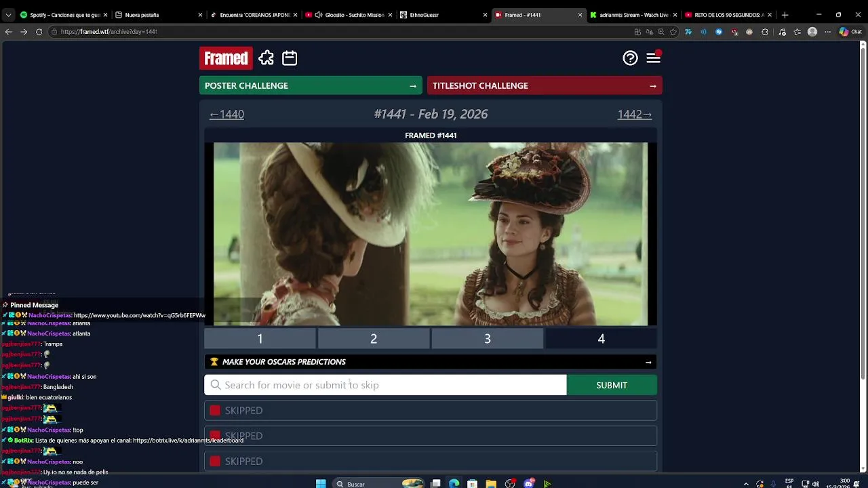Open Make Your Oscars Predictions banner
868x488 pixels.
click(x=431, y=362)
